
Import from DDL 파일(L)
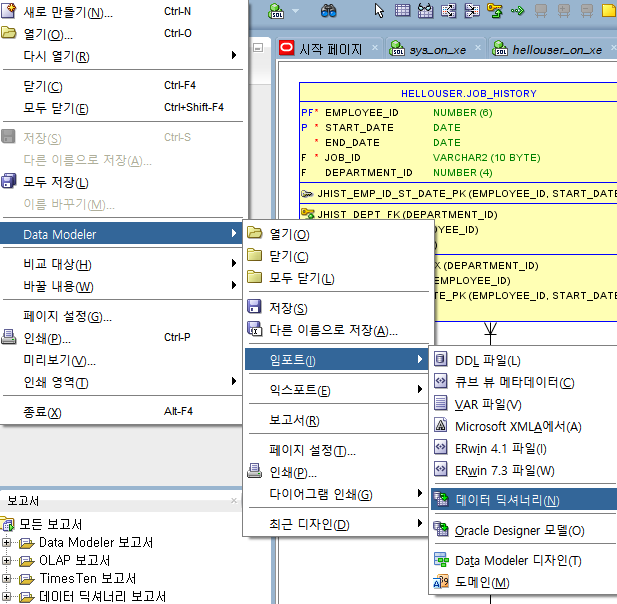click(x=524, y=360)
